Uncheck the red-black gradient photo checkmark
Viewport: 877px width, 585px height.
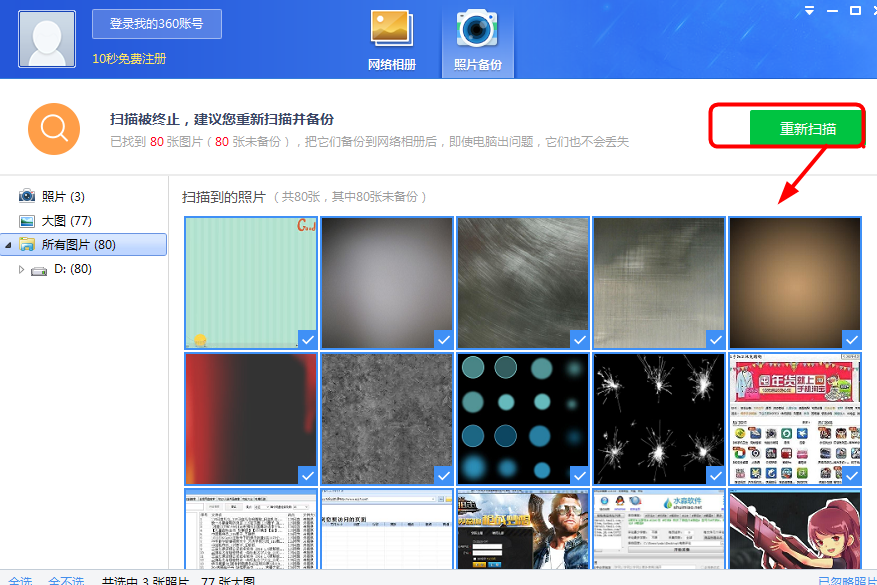coord(308,475)
